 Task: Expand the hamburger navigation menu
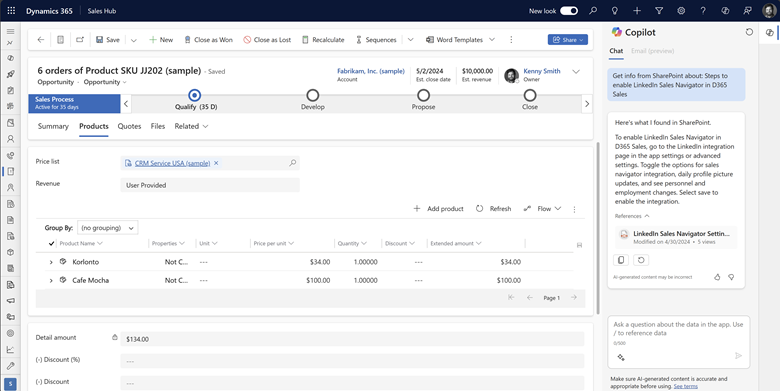(10, 31)
